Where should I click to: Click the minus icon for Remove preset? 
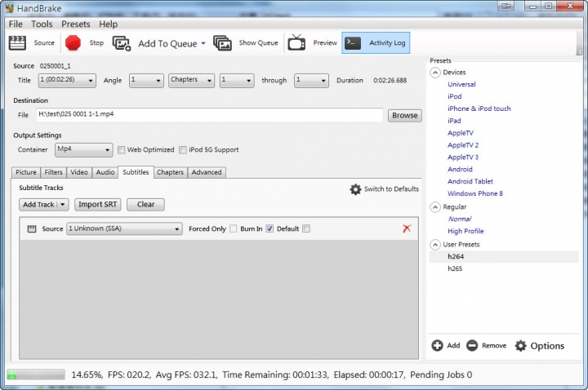click(472, 345)
